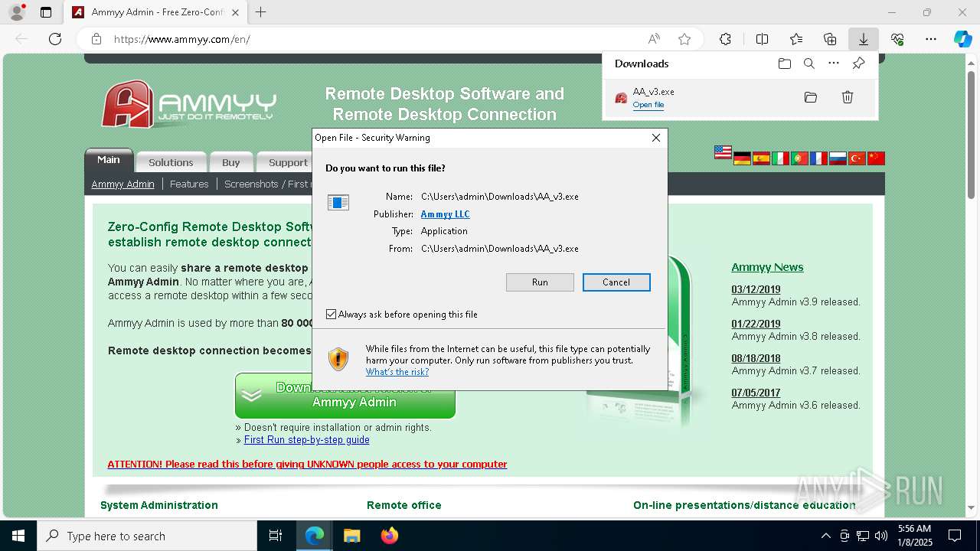Refresh the current page
This screenshot has height=551, width=980.
point(55,39)
